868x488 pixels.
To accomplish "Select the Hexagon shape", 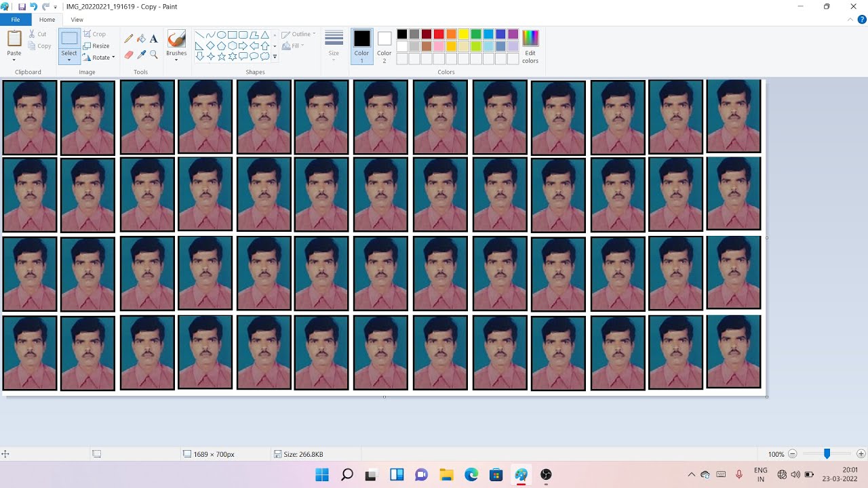I will coord(232,45).
